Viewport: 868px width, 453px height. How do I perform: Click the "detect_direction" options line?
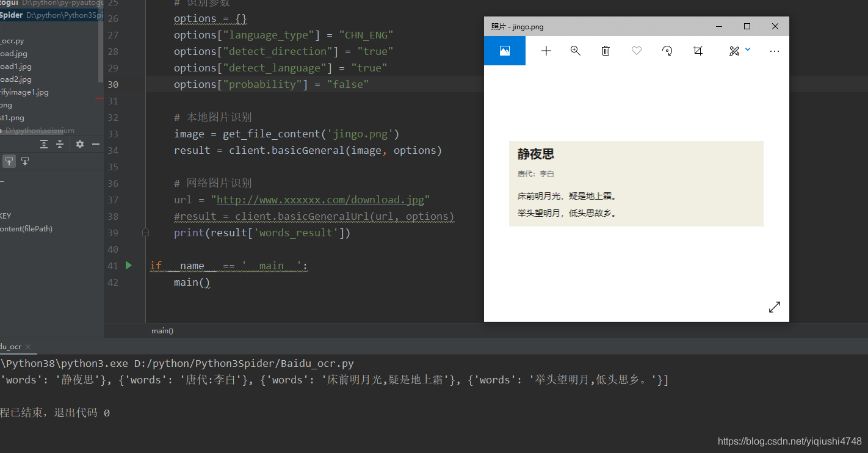point(284,51)
